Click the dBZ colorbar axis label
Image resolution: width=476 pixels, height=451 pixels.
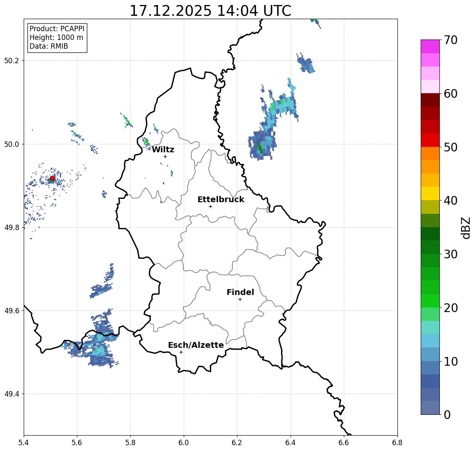coord(465,228)
